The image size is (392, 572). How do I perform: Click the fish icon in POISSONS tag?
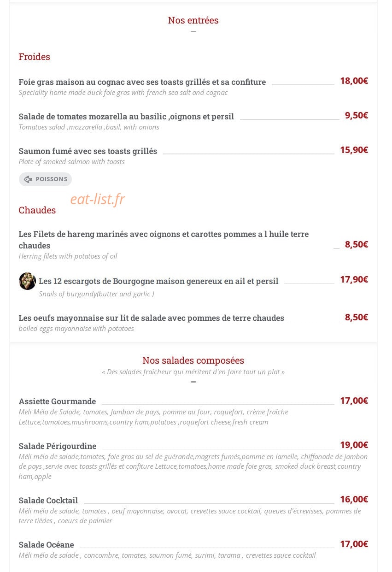point(28,179)
